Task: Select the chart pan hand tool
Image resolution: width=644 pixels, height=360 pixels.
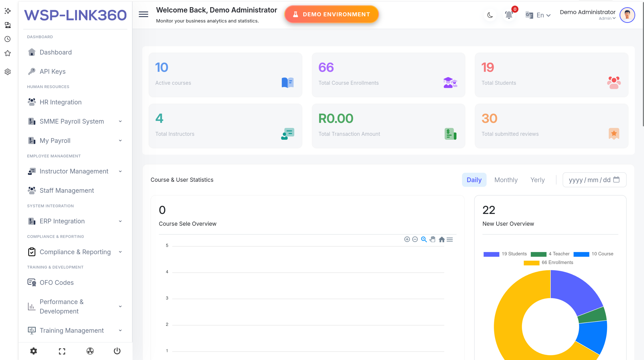Action: pyautogui.click(x=432, y=239)
